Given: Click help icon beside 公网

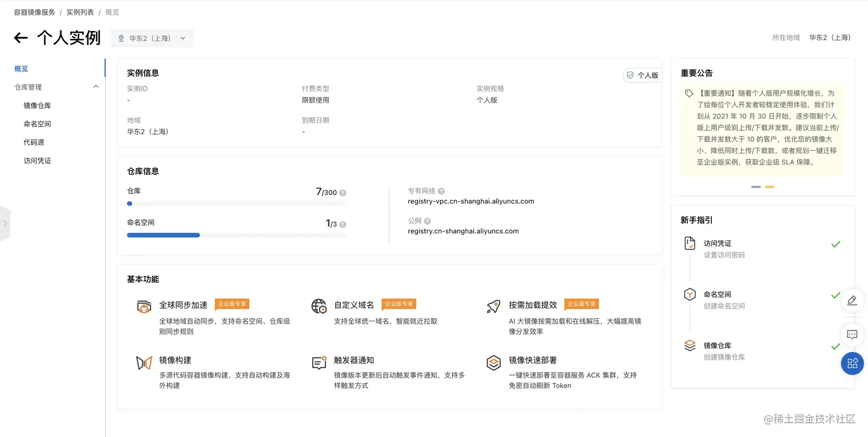Looking at the screenshot, I should [428, 221].
